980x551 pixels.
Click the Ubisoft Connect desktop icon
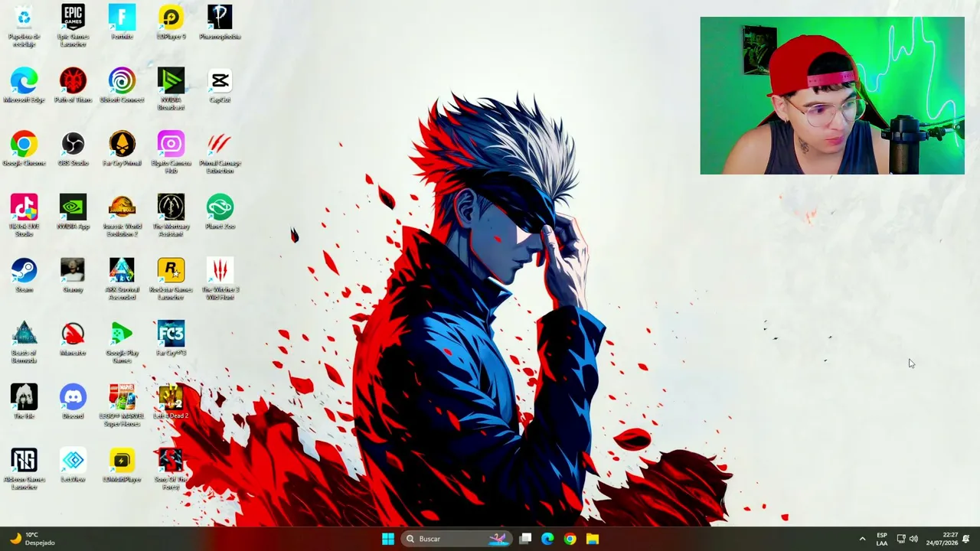click(122, 86)
